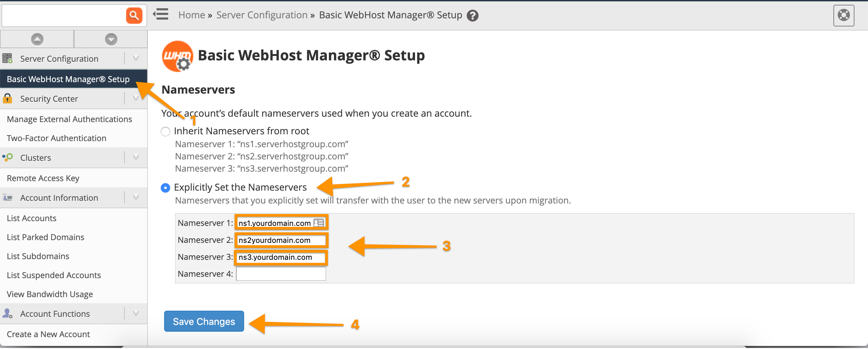Select Inherit Nameservers from root option
Screen dimensions: 868x349
[165, 131]
